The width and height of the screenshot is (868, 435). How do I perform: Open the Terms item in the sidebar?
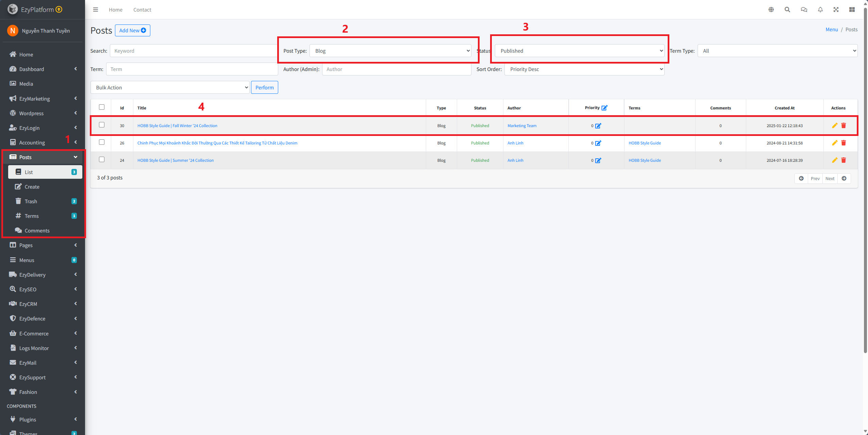point(32,216)
